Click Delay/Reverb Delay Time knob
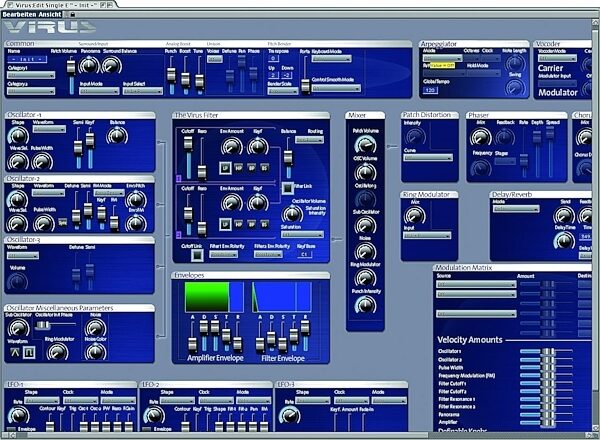This screenshot has height=440, width=600. pos(564,241)
